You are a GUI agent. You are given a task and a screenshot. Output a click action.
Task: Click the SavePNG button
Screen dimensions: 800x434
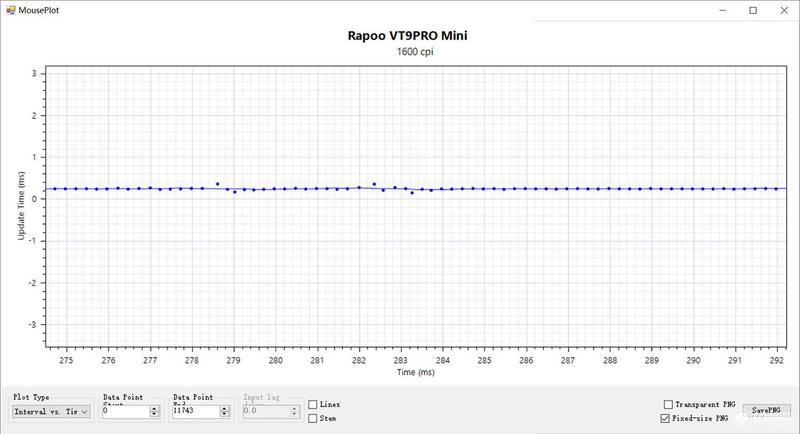click(766, 411)
